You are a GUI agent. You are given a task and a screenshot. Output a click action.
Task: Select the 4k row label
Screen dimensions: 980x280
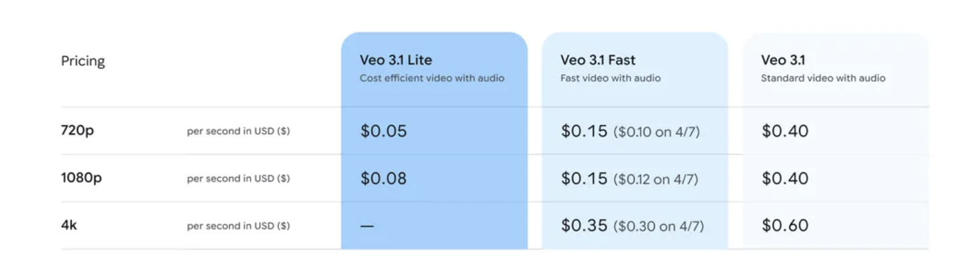click(x=69, y=225)
